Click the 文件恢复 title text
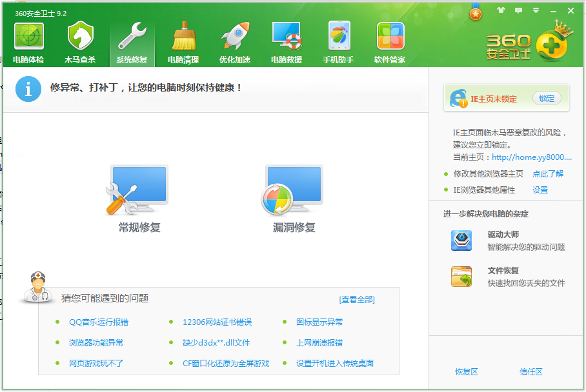This screenshot has height=392, width=586. pos(503,270)
